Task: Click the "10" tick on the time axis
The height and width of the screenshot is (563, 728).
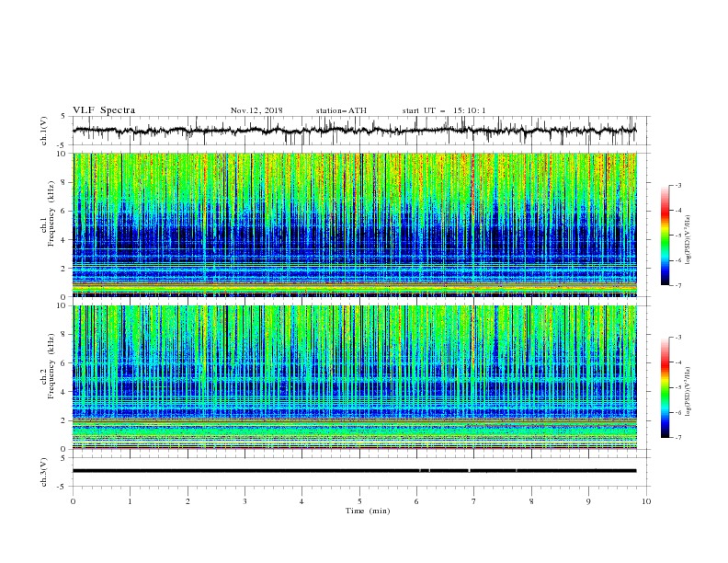Action: (646, 501)
